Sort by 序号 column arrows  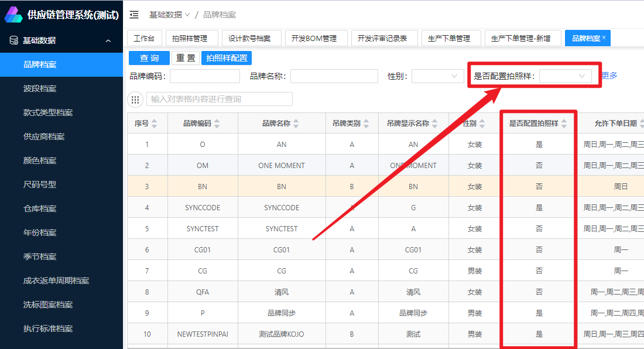(155, 124)
